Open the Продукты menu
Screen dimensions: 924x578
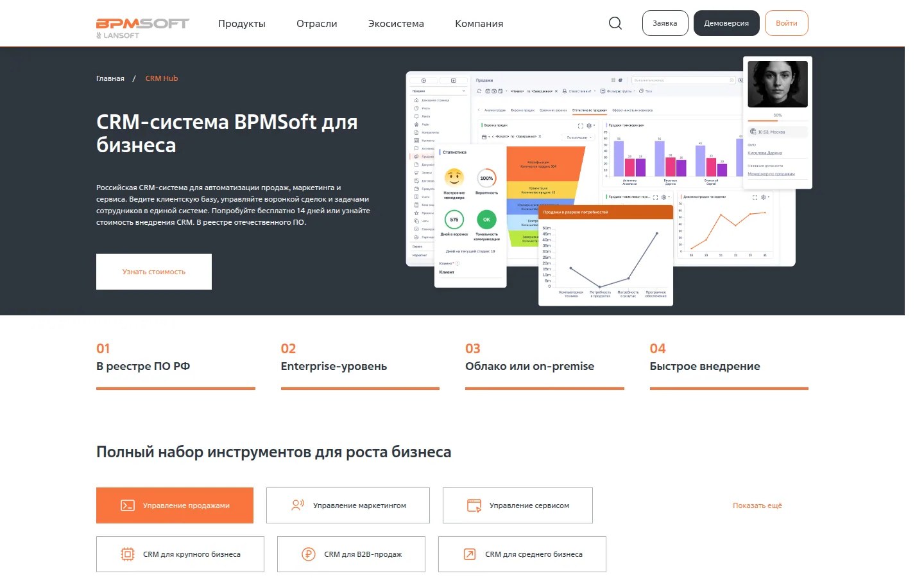coord(242,24)
